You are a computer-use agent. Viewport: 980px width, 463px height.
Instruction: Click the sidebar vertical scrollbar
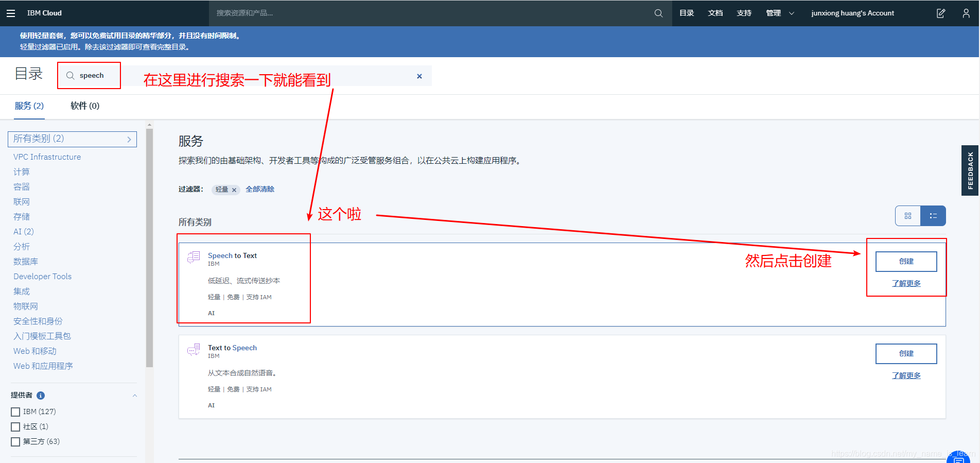tap(149, 247)
